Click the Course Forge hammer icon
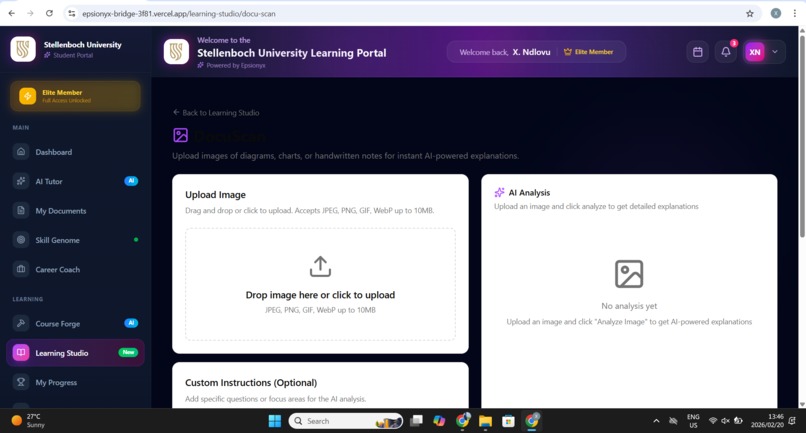 21,323
